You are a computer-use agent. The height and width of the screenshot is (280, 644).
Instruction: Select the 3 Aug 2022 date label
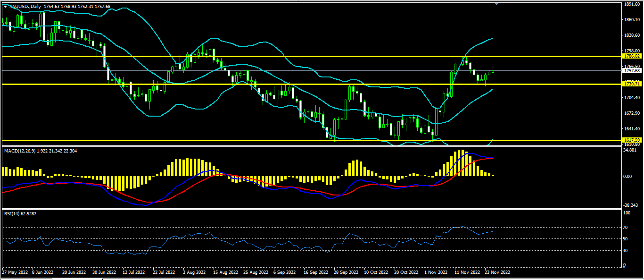click(193, 272)
